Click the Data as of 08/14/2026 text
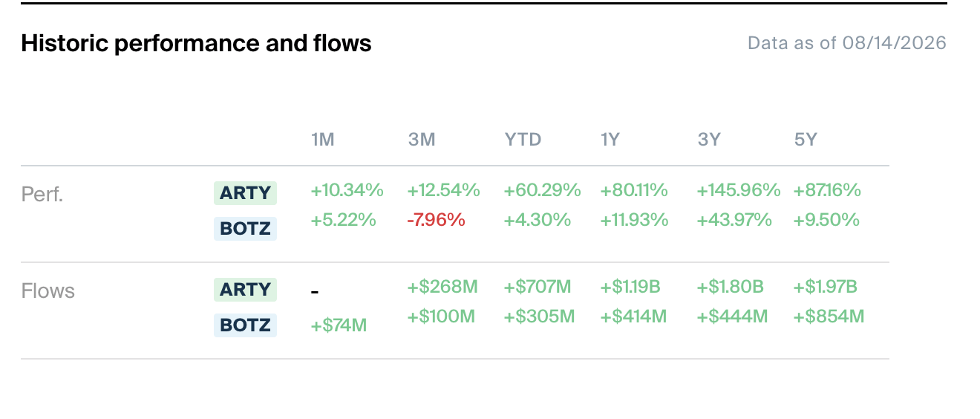 pyautogui.click(x=847, y=43)
